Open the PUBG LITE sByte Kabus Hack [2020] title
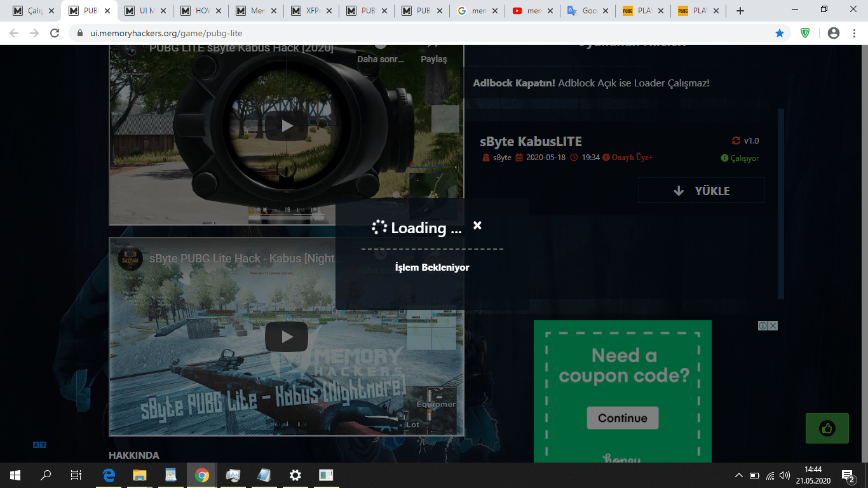868x488 pixels. point(241,48)
